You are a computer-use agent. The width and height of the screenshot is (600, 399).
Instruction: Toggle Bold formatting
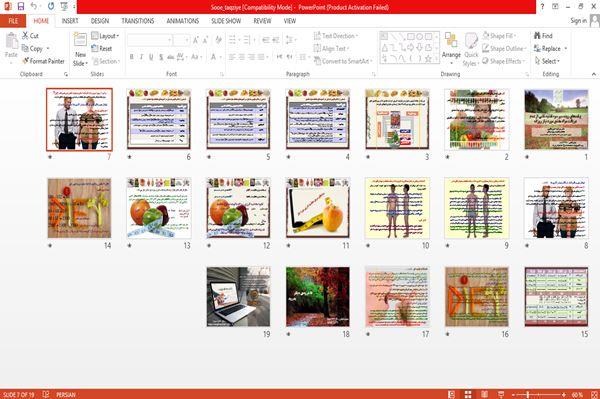point(132,57)
